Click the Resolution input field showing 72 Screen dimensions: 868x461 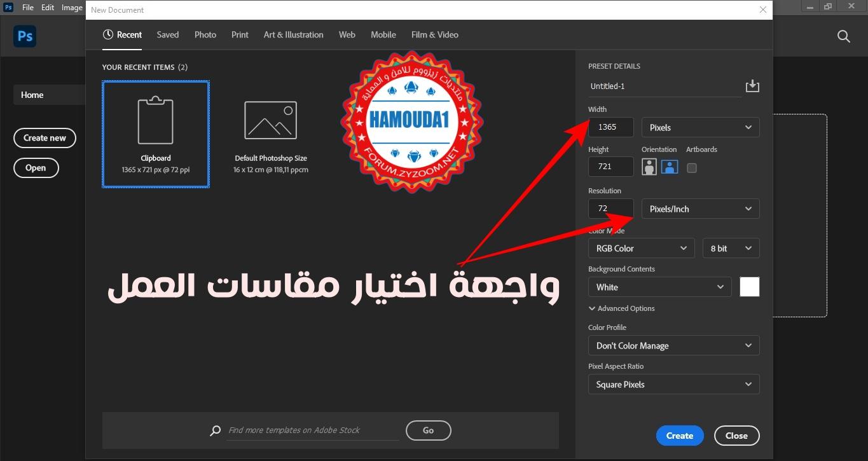tap(611, 209)
